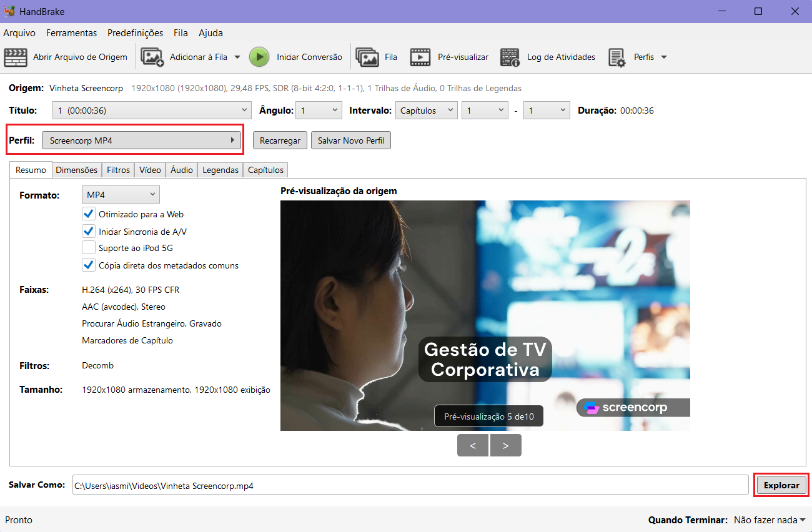Click the Abrir Arquivo de Origem clapperboard icon
812x532 pixels.
click(x=16, y=57)
